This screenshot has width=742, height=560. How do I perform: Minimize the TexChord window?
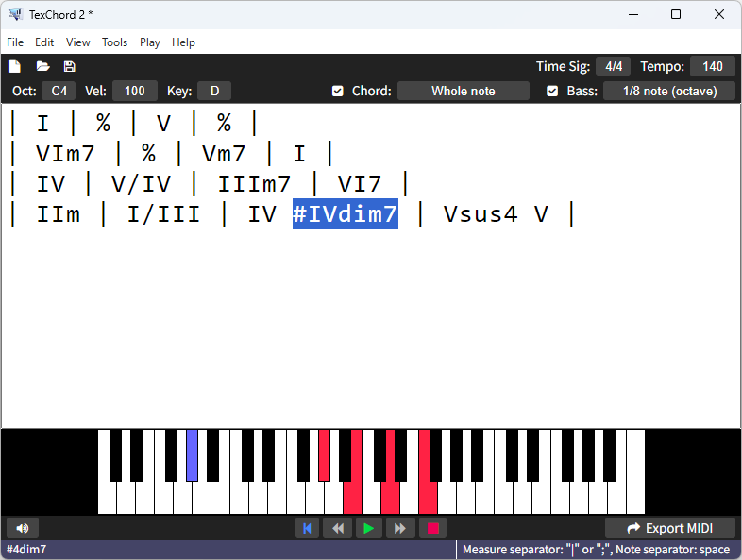(x=633, y=15)
